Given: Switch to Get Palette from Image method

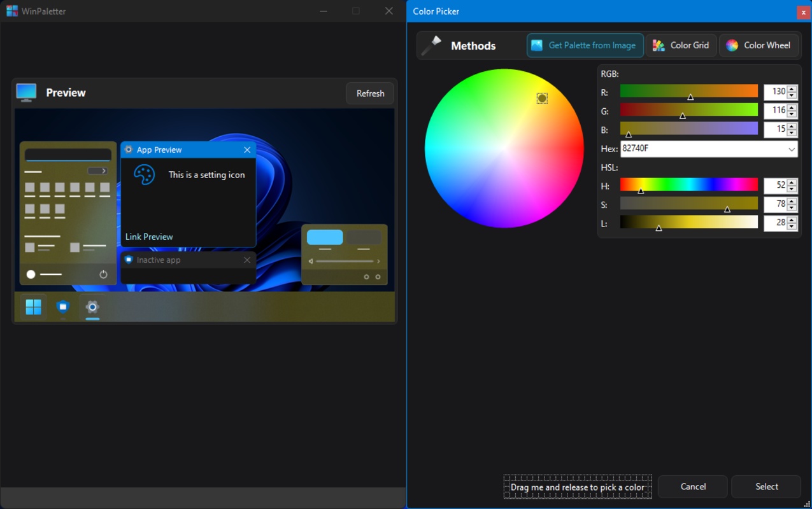Looking at the screenshot, I should click(585, 45).
